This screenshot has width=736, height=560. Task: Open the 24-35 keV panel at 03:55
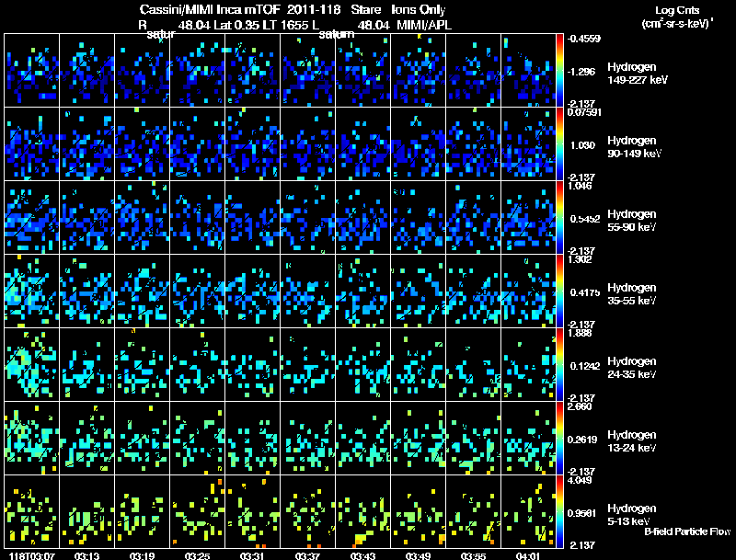473,364
